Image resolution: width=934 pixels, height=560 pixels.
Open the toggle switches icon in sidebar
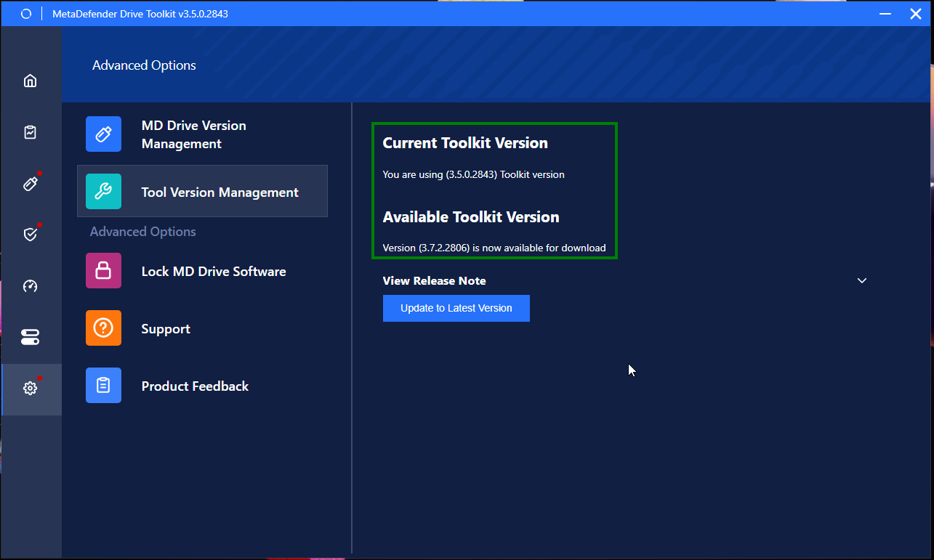(30, 337)
